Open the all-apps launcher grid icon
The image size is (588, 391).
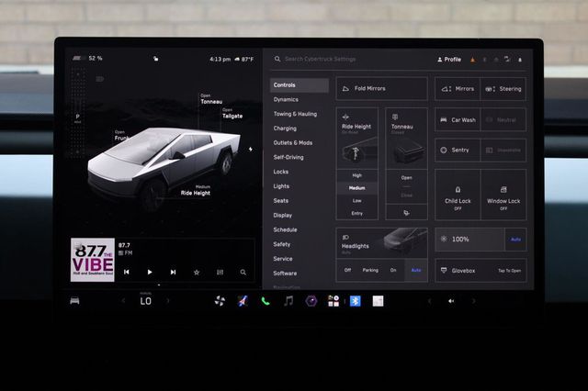pos(334,301)
